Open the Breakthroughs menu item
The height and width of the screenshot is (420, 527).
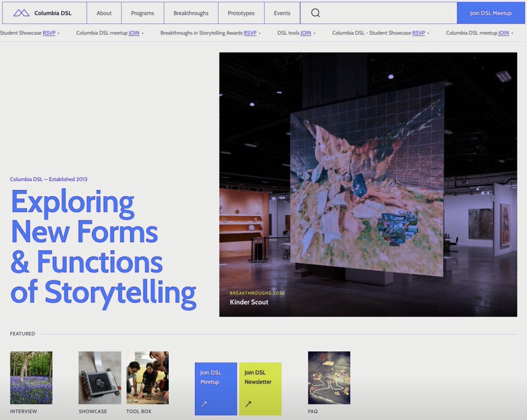[191, 13]
